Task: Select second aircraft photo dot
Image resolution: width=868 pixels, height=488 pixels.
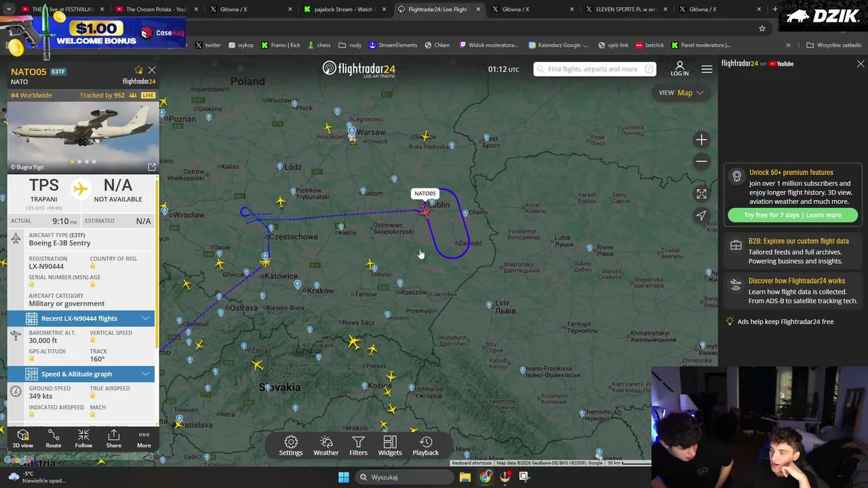Action: (79, 161)
